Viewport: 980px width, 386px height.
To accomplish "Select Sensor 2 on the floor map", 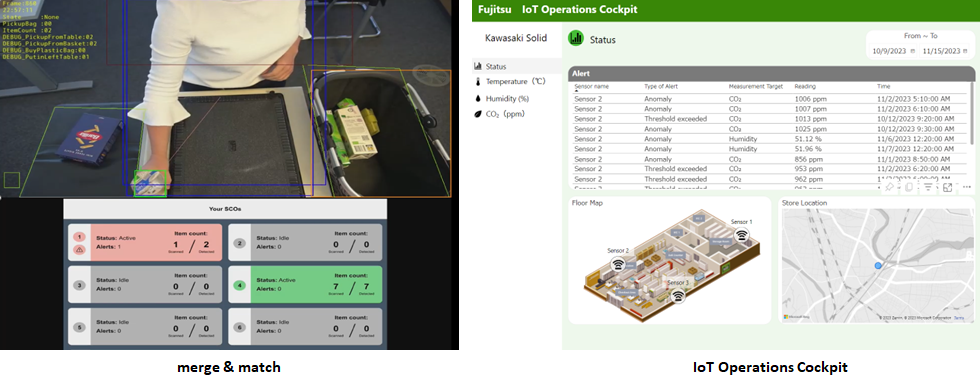I will pos(618,264).
